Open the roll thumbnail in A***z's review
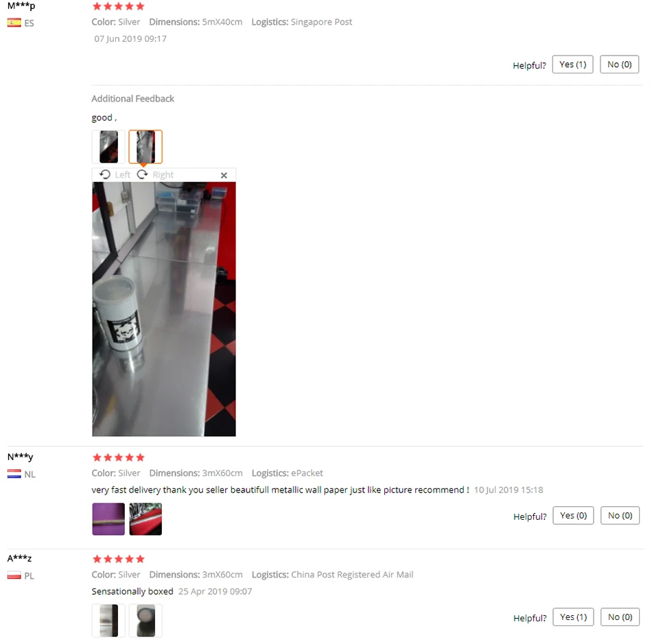 pyautogui.click(x=145, y=621)
